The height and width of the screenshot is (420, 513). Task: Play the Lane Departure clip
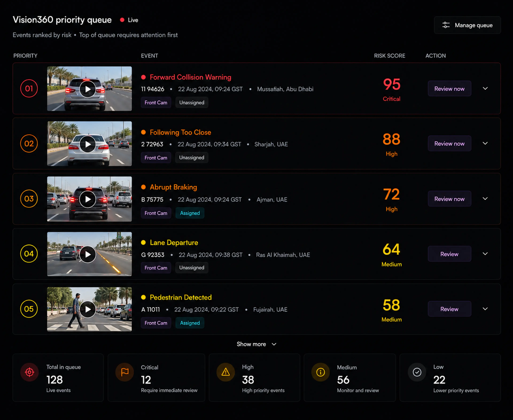88,254
